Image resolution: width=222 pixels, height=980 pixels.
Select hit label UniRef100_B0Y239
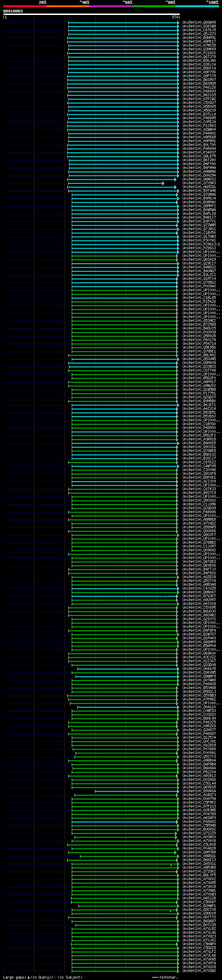click(x=199, y=925)
